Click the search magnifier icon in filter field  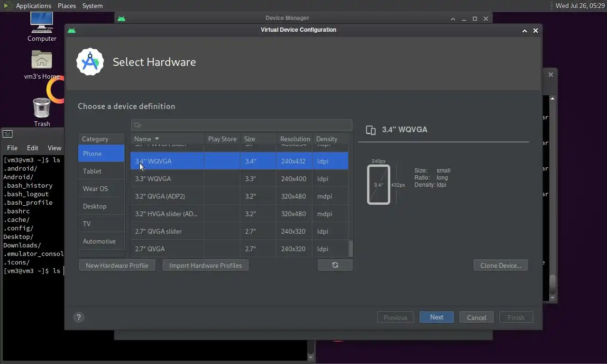138,125
